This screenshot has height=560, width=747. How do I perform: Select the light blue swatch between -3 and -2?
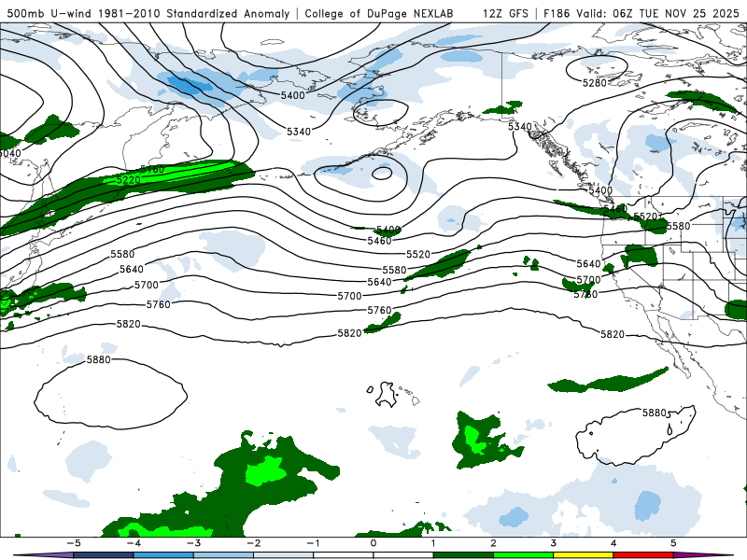[x=223, y=555]
